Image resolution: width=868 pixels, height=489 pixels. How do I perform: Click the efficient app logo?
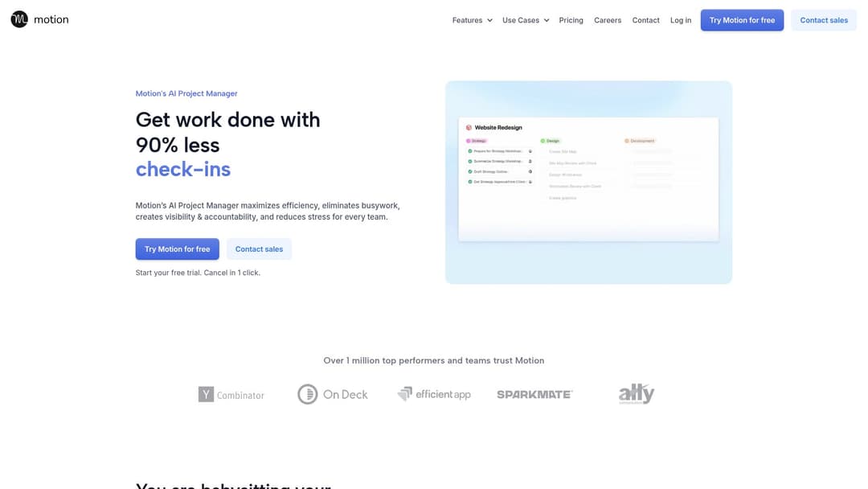coord(434,394)
